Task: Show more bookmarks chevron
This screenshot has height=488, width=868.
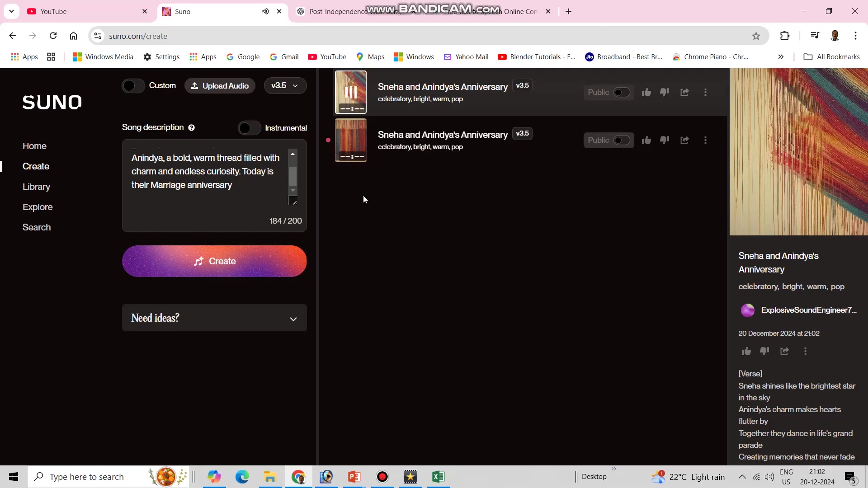Action: coord(781,57)
